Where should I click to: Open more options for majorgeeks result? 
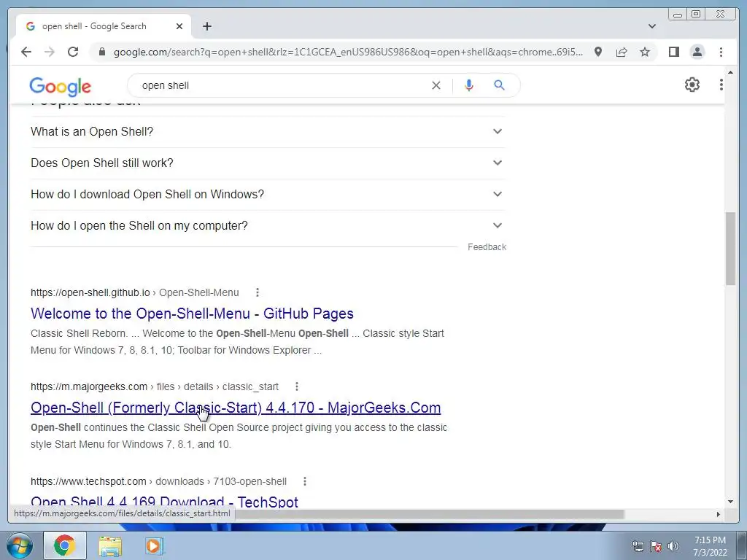[297, 386]
